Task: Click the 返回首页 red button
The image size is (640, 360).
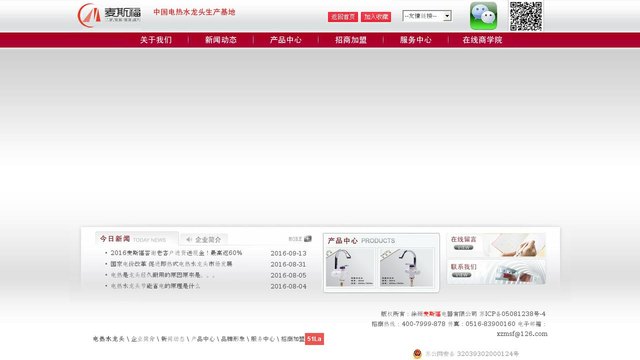Action: [x=343, y=17]
